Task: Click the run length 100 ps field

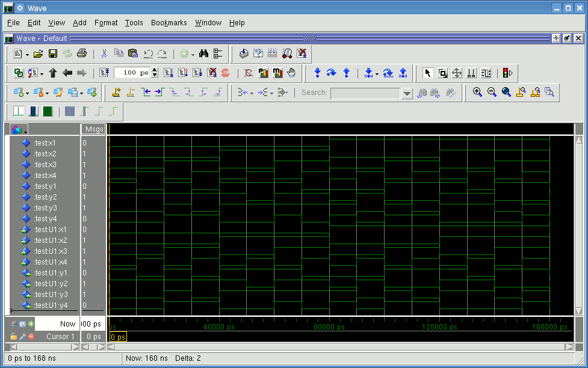Action: [132, 73]
